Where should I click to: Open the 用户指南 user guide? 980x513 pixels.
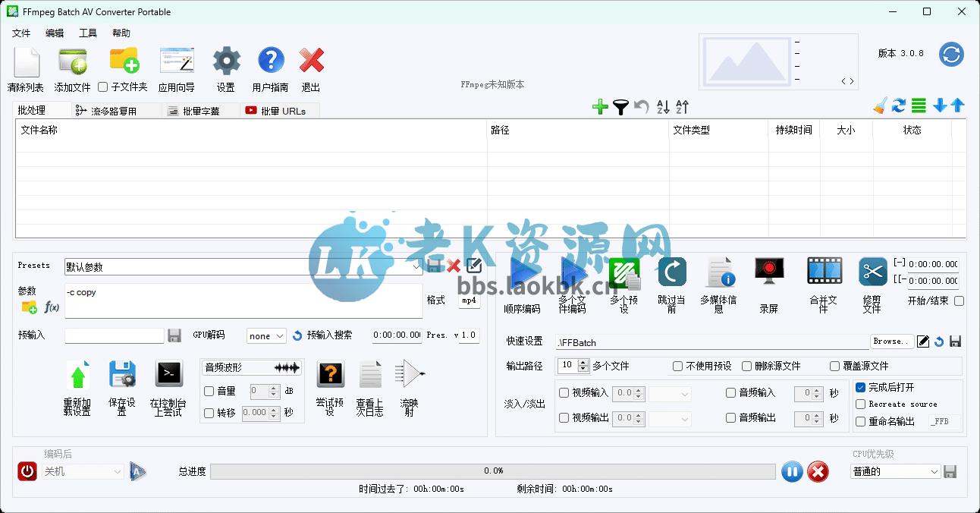[271, 61]
